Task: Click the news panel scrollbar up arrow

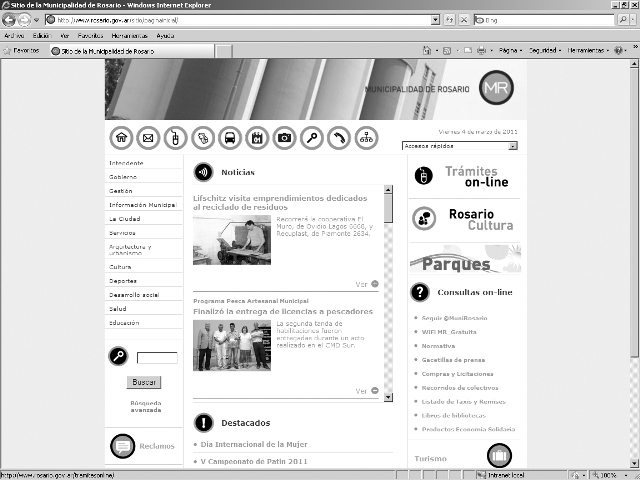Action: 388,189
